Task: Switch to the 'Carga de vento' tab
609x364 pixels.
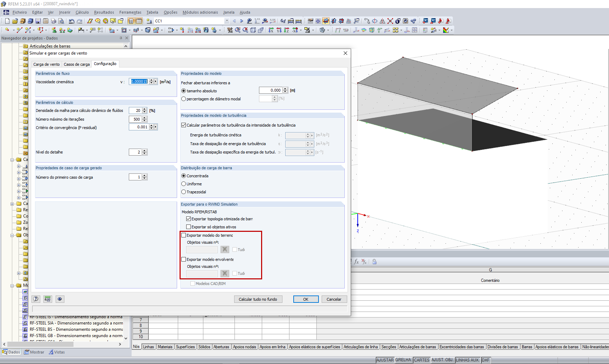Action: click(47, 64)
